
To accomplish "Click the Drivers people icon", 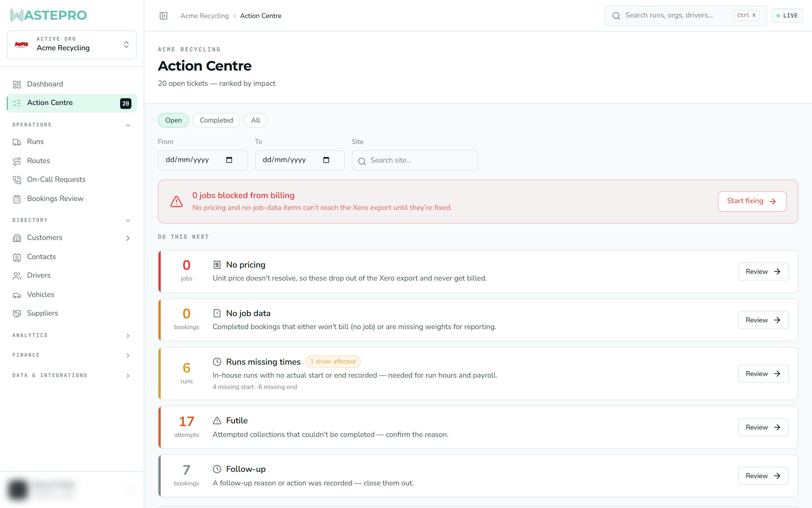I will point(17,276).
